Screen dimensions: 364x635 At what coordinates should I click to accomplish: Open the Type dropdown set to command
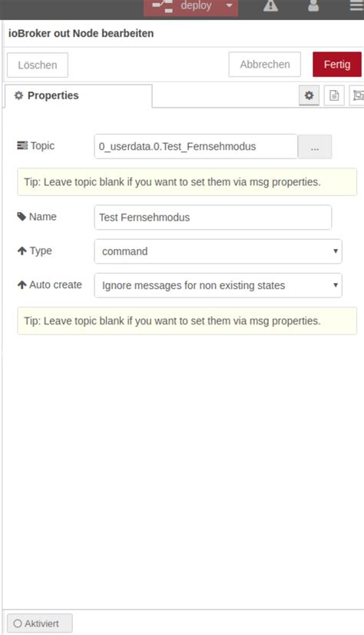pos(218,251)
